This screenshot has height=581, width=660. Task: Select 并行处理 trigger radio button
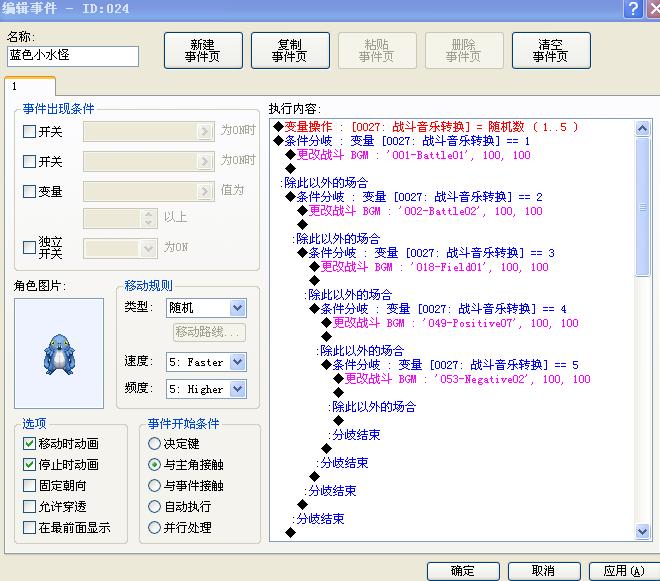[154, 527]
